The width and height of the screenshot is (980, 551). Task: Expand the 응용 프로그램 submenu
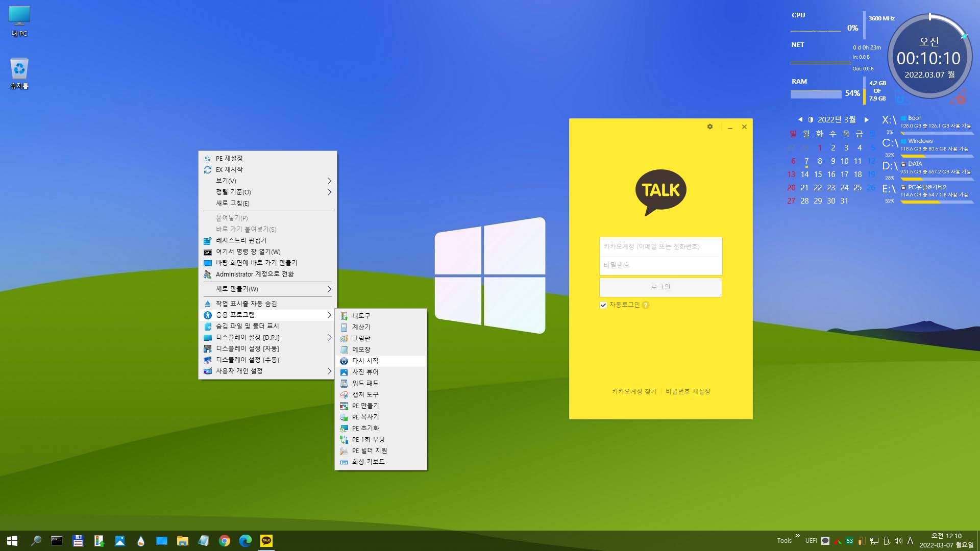(267, 315)
